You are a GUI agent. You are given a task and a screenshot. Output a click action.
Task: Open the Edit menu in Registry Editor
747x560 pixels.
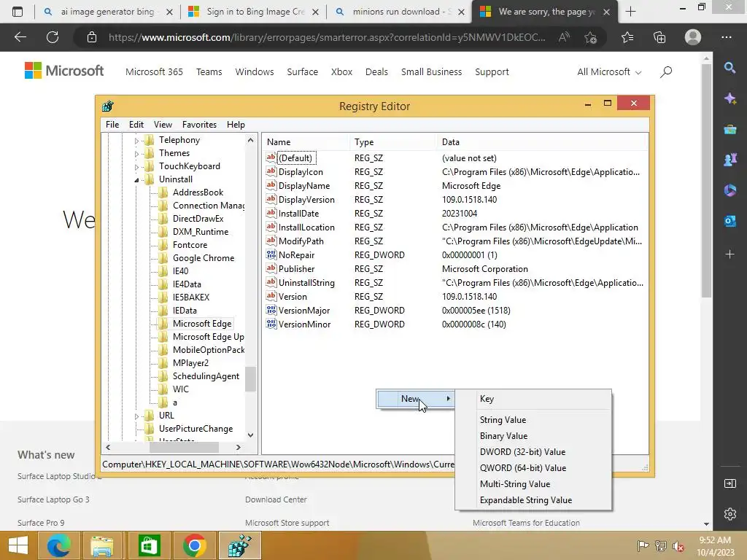coord(136,124)
